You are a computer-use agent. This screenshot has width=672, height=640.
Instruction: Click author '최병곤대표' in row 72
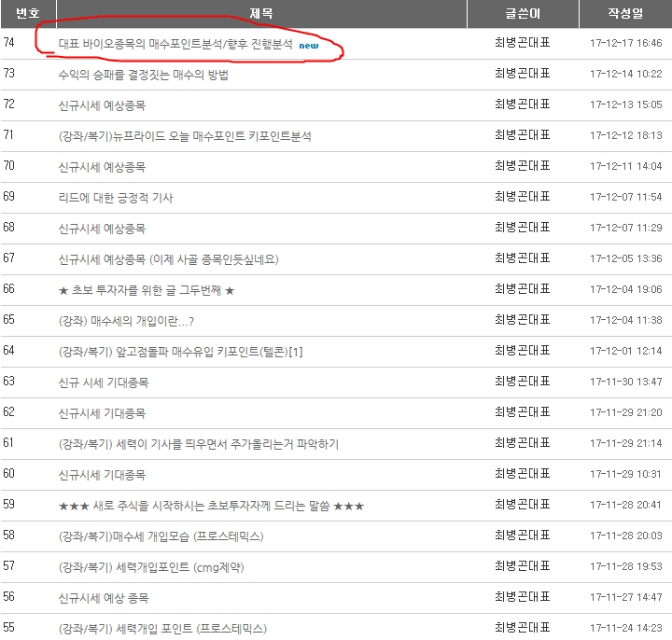(523, 104)
